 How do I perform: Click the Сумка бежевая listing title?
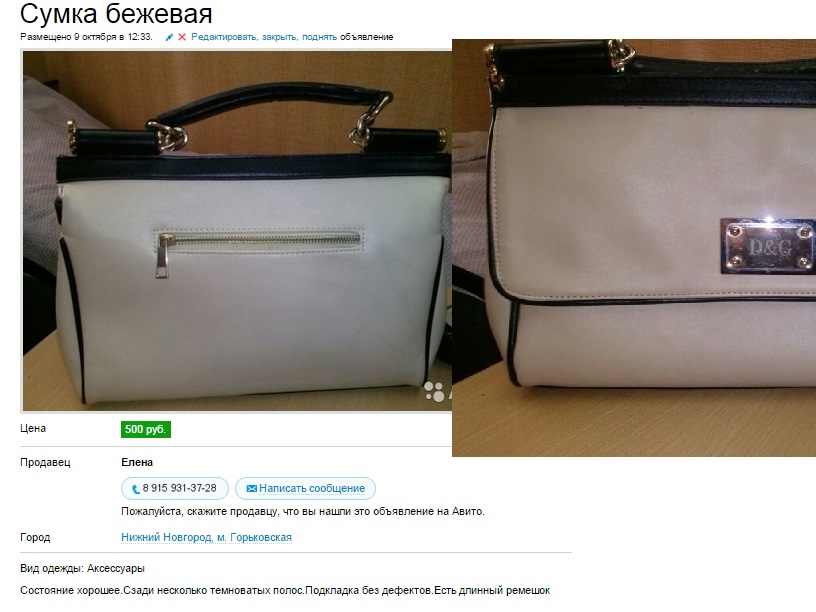[x=116, y=14]
